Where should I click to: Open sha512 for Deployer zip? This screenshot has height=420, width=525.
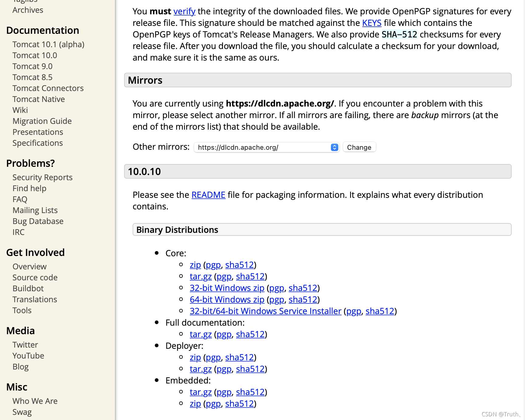pyautogui.click(x=239, y=357)
